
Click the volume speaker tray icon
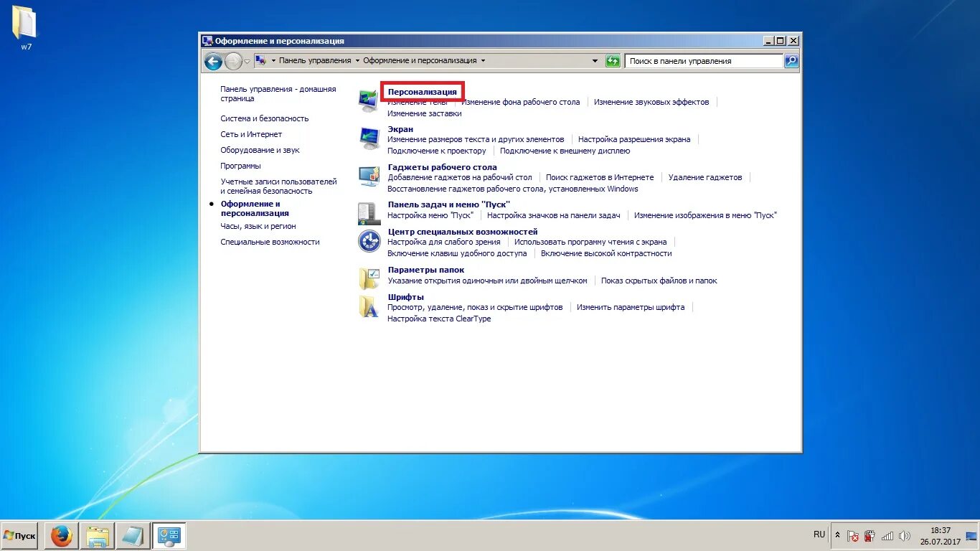coord(905,536)
